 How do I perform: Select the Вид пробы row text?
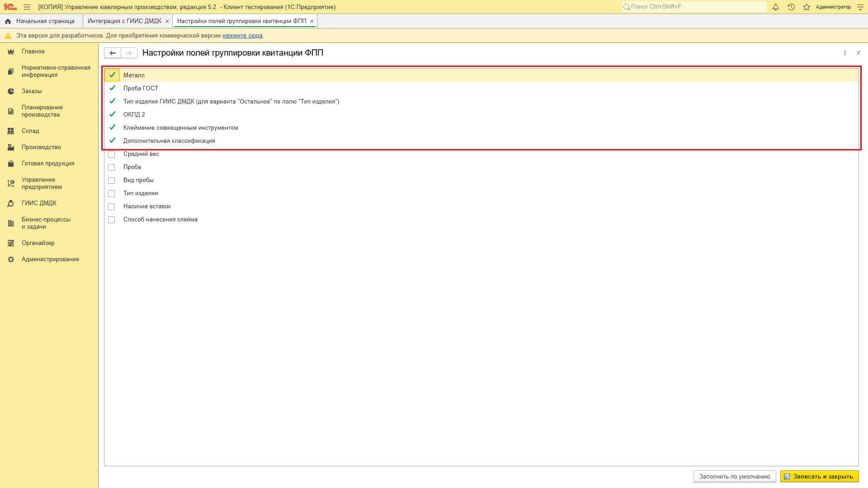138,180
